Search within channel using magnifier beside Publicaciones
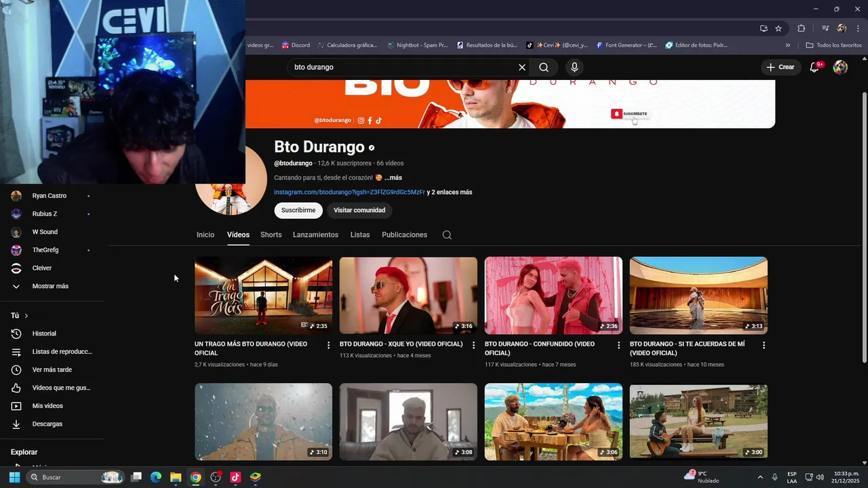The image size is (868, 488). [x=447, y=235]
